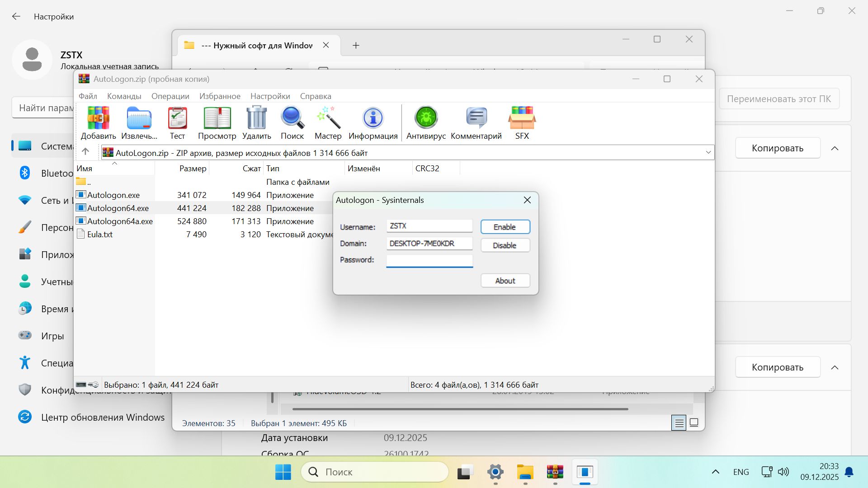This screenshot has width=868, height=488.
Task: Open the Избранное menu
Action: (x=220, y=96)
